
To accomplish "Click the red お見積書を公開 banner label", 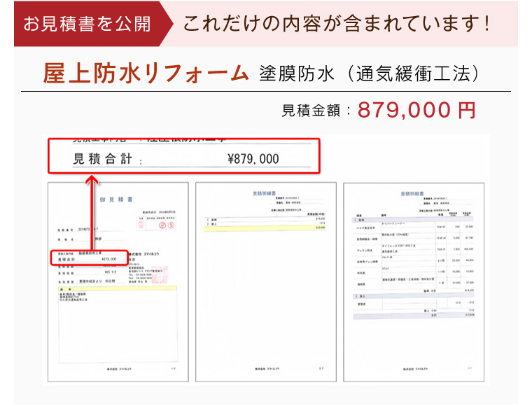I will (x=87, y=24).
